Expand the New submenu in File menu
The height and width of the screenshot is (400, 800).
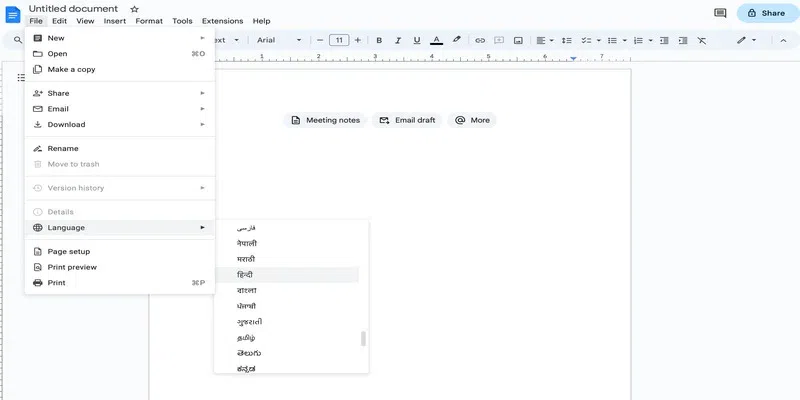pos(119,38)
